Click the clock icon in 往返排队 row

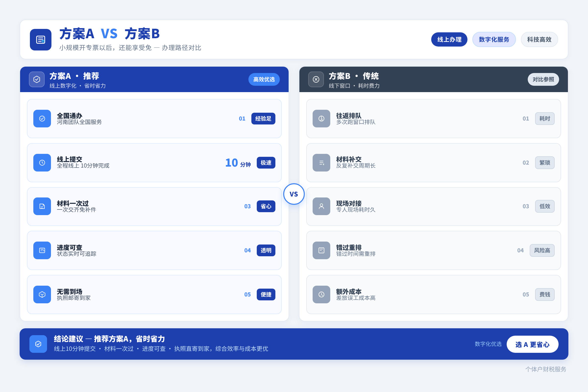click(x=321, y=119)
